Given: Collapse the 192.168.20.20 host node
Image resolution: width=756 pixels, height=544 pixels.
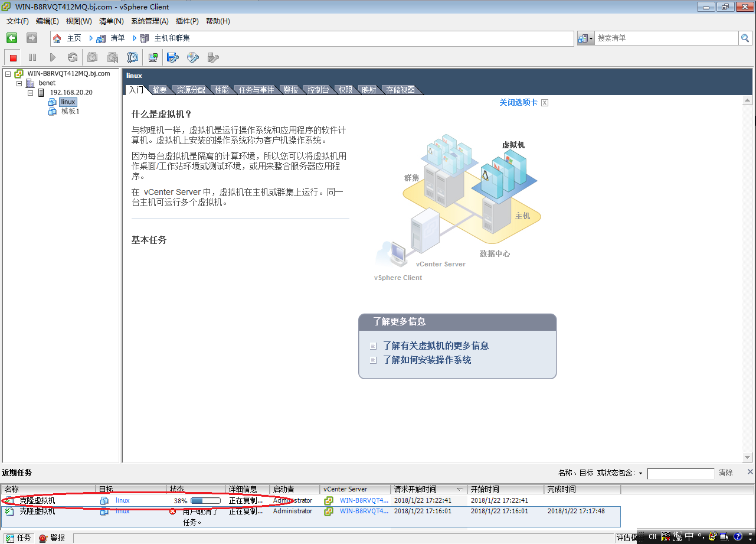Looking at the screenshot, I should (x=31, y=93).
